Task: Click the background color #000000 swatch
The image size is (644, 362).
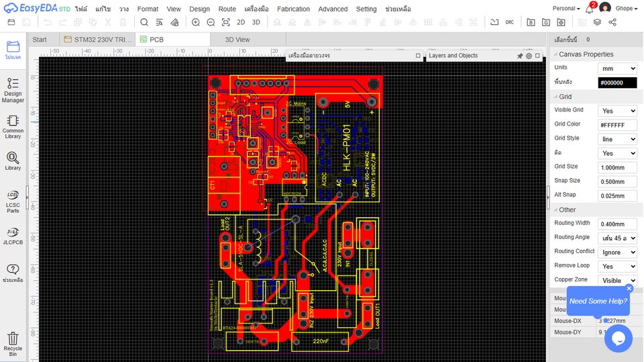Action: (617, 82)
